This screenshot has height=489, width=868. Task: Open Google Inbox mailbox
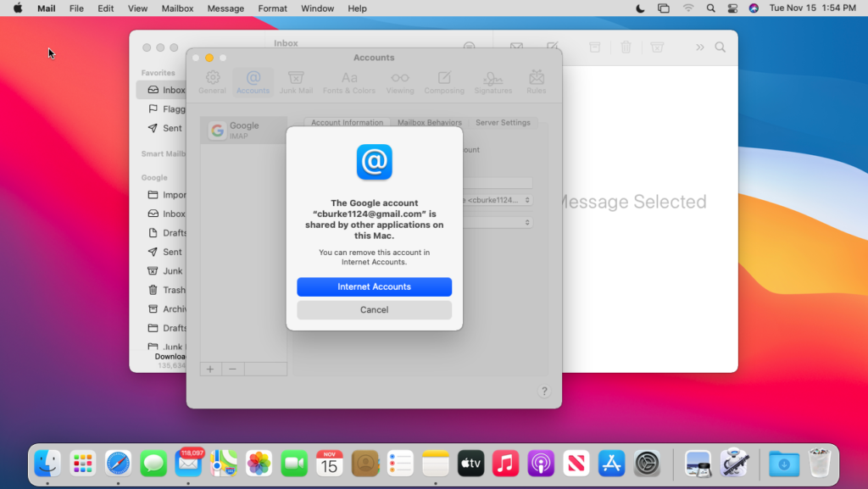[x=166, y=214]
